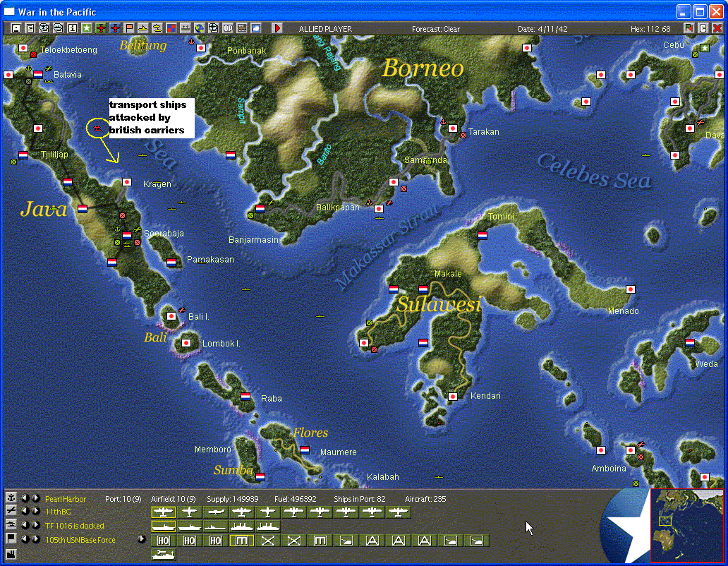Click the Japanese flag at Bali I.
Viewport: 728px width, 566px height.
coord(171,316)
